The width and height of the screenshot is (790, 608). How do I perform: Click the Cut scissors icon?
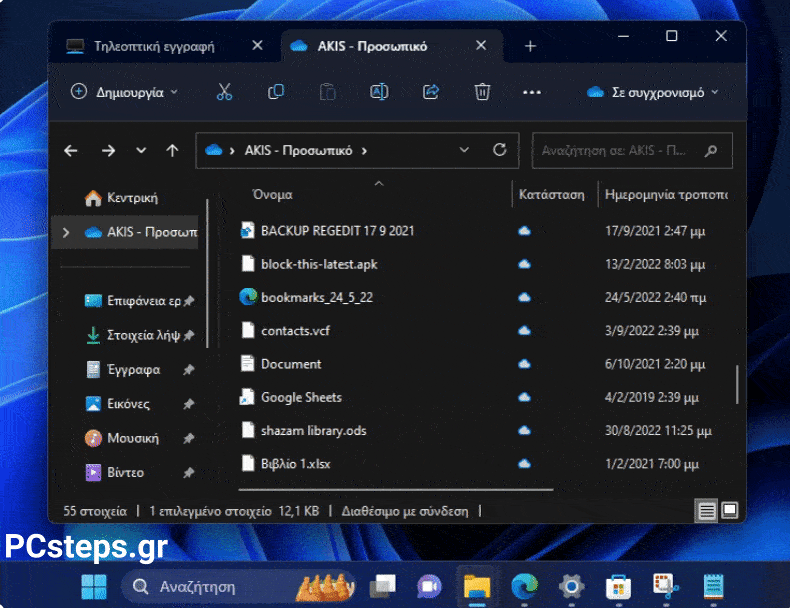(224, 92)
